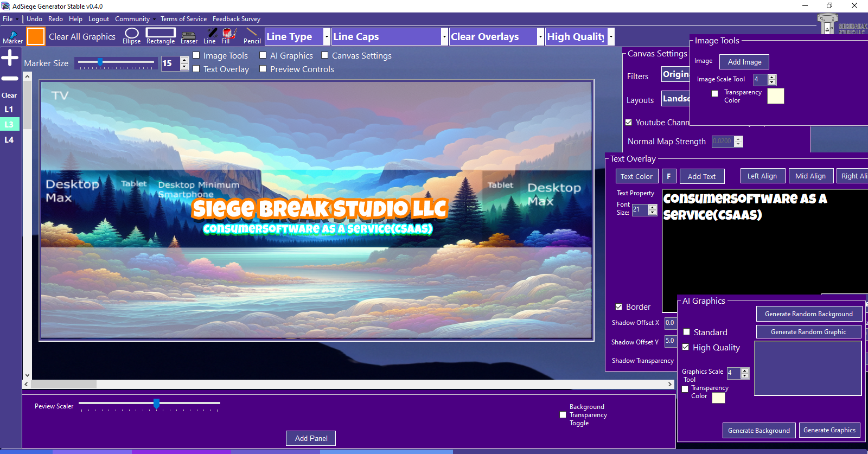Expand the High Quality dropdown in toolbar
This screenshot has width=868, height=454.
(x=611, y=37)
